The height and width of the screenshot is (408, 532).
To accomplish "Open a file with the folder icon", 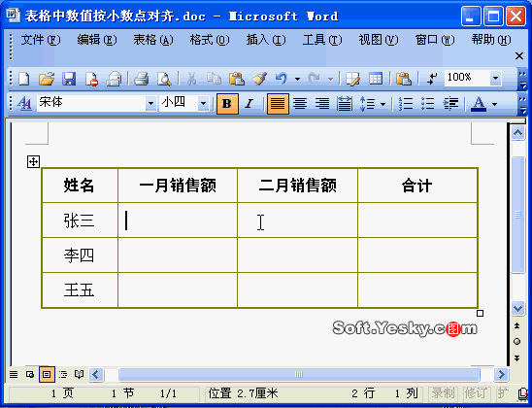I will (47, 79).
